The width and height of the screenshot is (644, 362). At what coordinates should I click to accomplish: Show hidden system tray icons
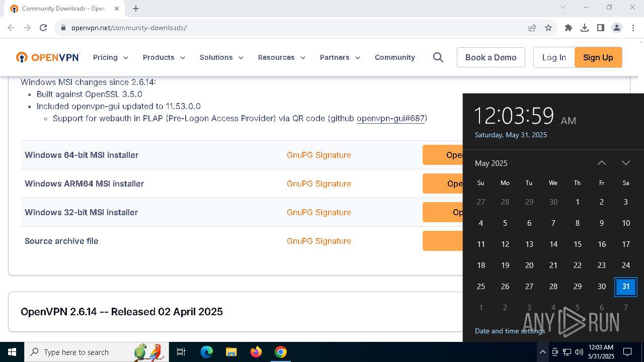pos(542,352)
